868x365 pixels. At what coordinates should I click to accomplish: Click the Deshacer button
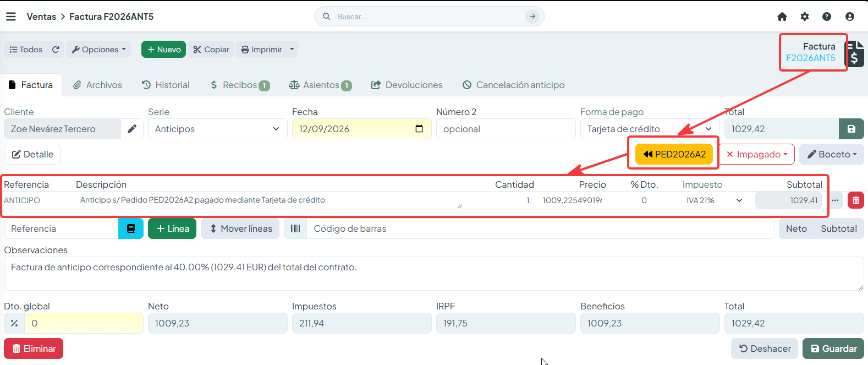coord(765,348)
